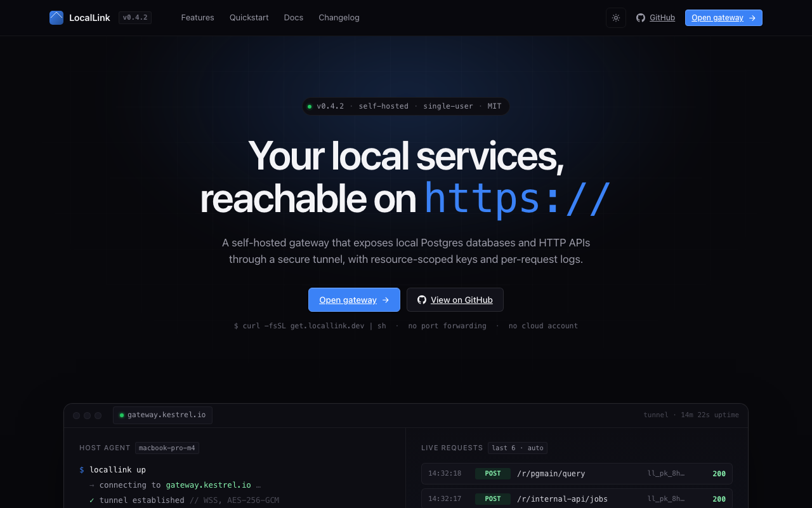Viewport: 812px width, 508px height.
Task: Click the 'no port forwarding' text
Action: pos(447,326)
